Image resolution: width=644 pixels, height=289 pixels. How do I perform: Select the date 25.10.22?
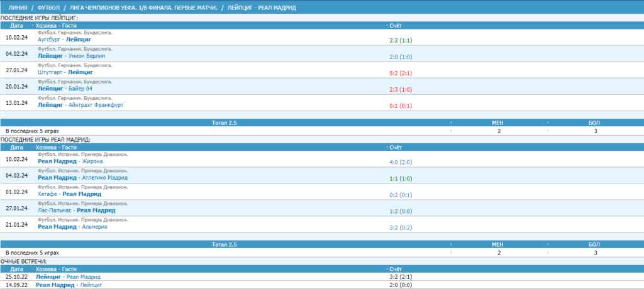coord(17,277)
